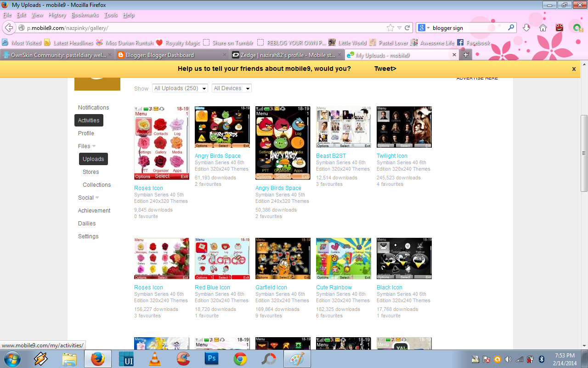Bookmark page with the star icon
This screenshot has height=368, width=588.
(390, 28)
